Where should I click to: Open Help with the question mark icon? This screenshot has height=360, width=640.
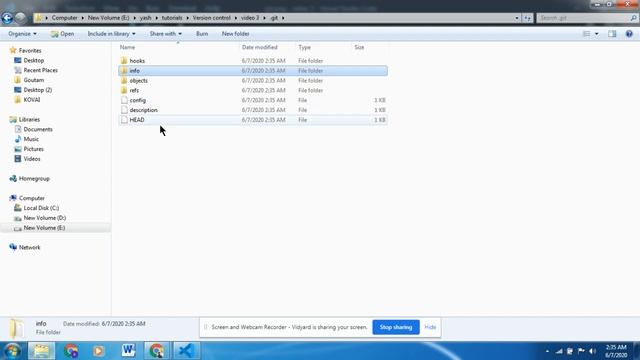coord(629,34)
